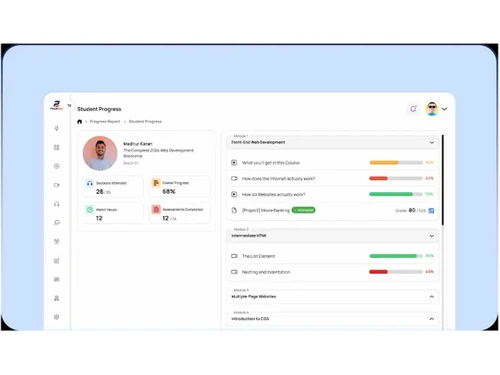Screen dimensions: 500x375
Task: Click the modules panel vertical scrollbar
Action: coord(443,180)
